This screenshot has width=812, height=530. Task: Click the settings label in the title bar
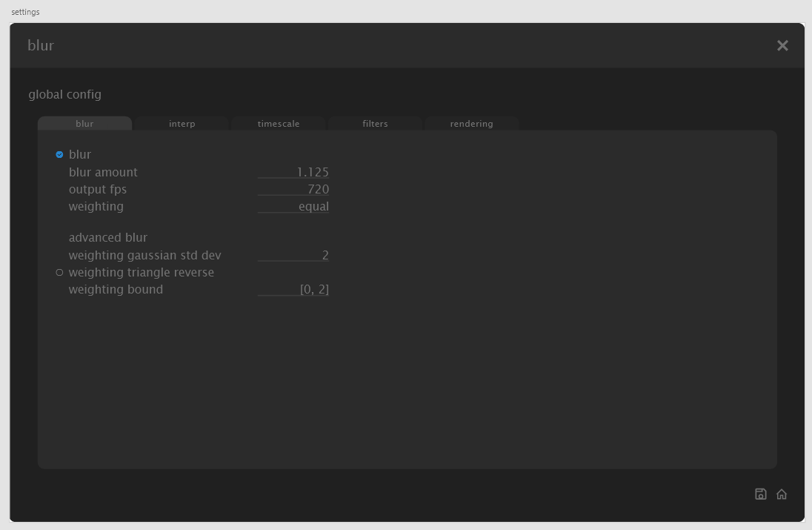pyautogui.click(x=25, y=11)
